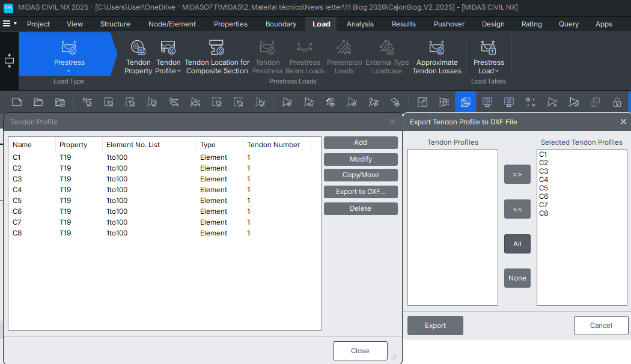The image size is (631, 364).
Task: Toggle the Perspective grid view icon
Action: 444,102
